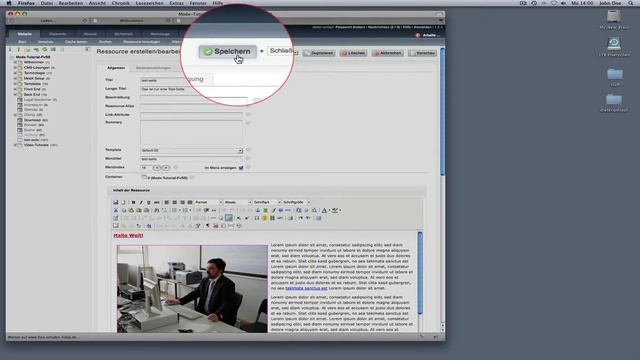Switch to the Allgemein tab

pos(116,68)
